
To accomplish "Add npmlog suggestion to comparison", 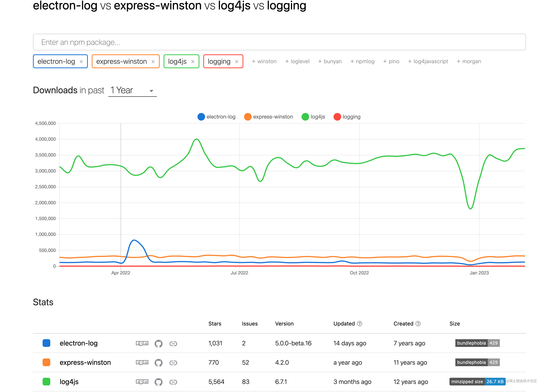I will [362, 61].
